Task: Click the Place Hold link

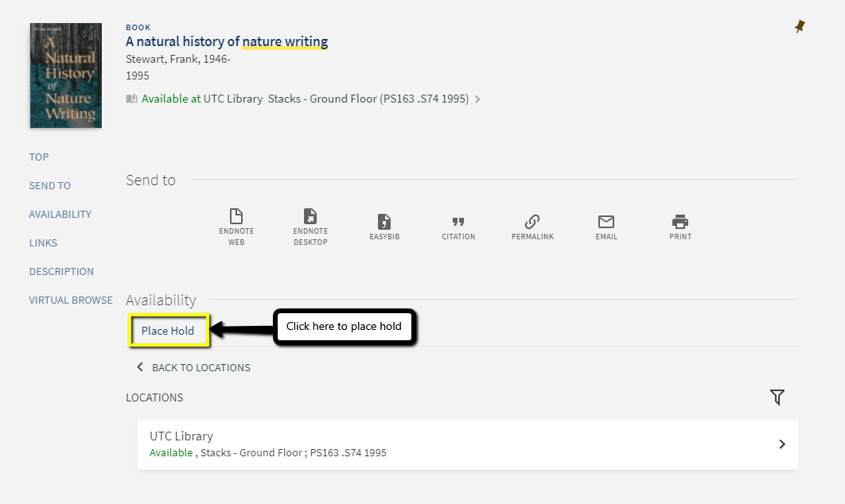Action: (168, 331)
